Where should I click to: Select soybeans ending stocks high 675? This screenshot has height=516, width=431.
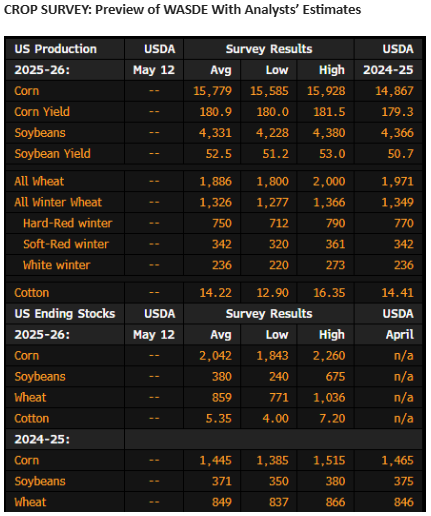[335, 377]
